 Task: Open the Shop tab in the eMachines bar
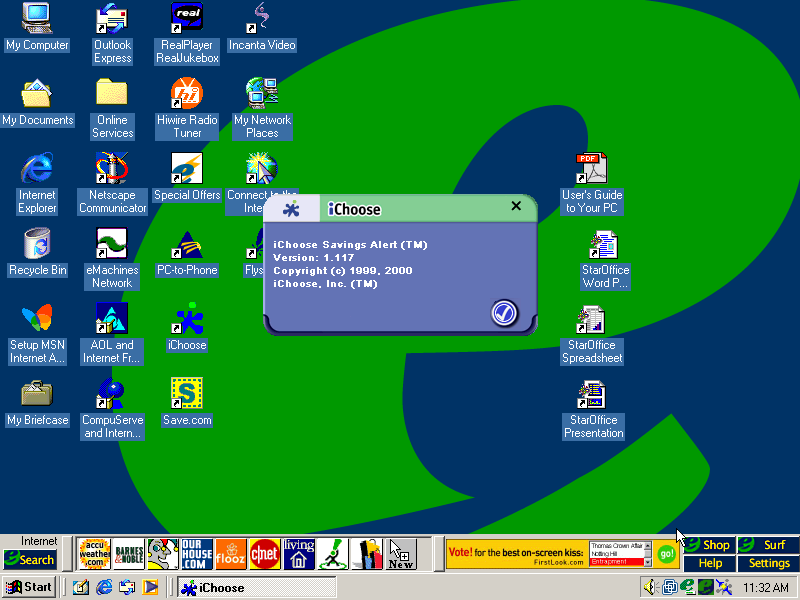[x=709, y=545]
